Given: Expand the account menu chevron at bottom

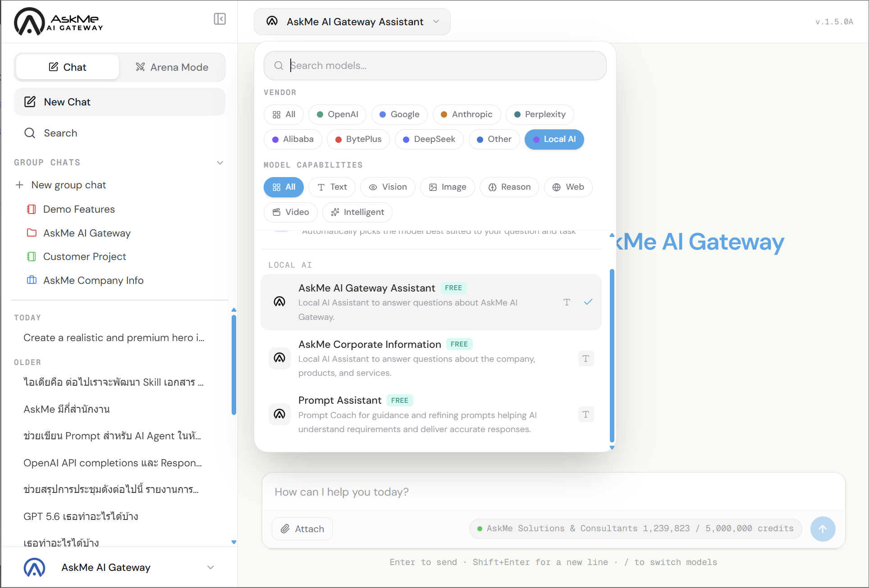Looking at the screenshot, I should [210, 567].
